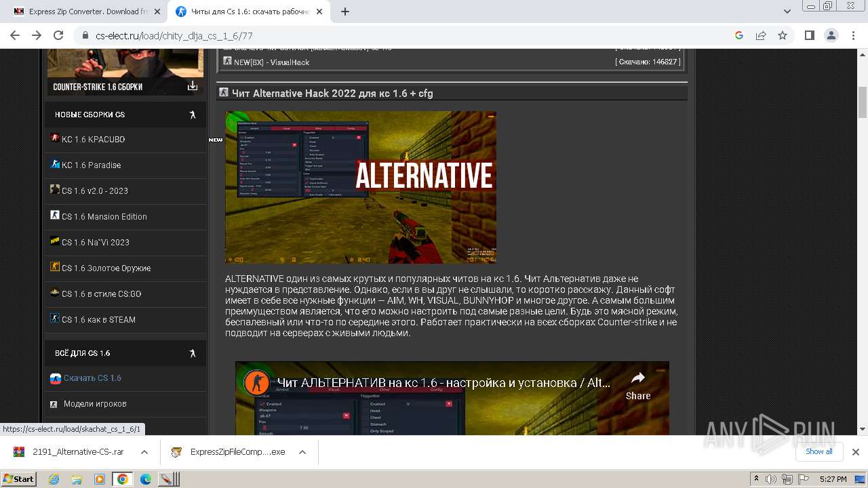Open media player taskbar icon
This screenshot has width=868, height=488.
tap(99, 479)
